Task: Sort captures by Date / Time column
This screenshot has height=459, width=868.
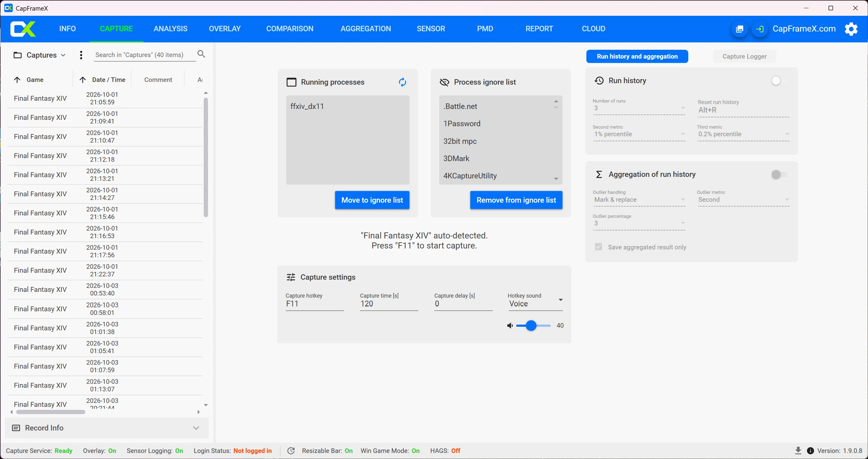Action: click(x=102, y=80)
